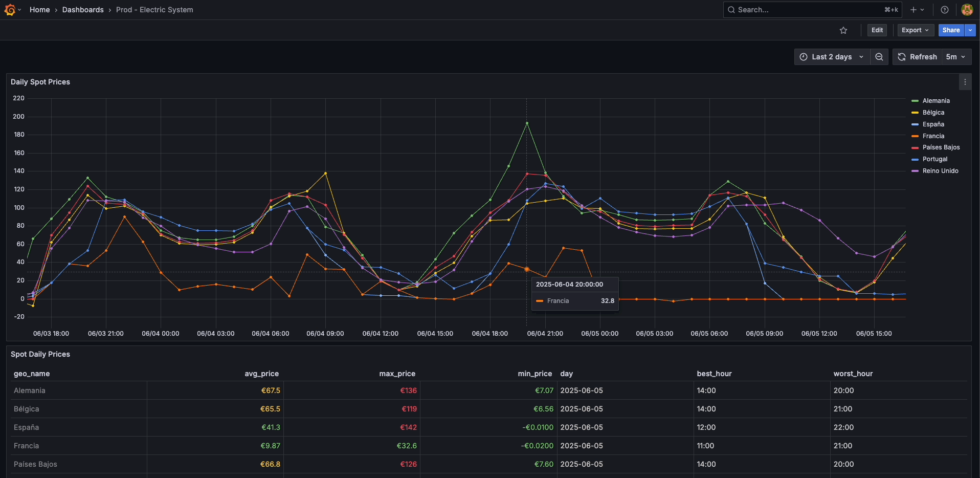Zoom out the time range

[x=879, y=57]
